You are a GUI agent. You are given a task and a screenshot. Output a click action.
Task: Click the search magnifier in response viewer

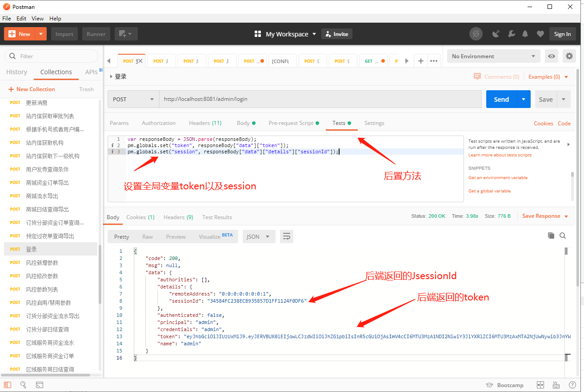click(563, 236)
